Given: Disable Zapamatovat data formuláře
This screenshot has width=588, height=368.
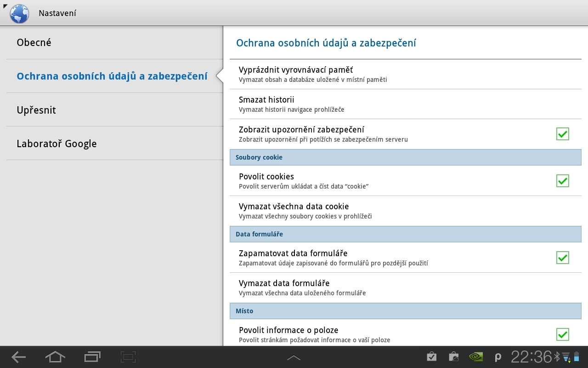Looking at the screenshot, I should point(562,258).
